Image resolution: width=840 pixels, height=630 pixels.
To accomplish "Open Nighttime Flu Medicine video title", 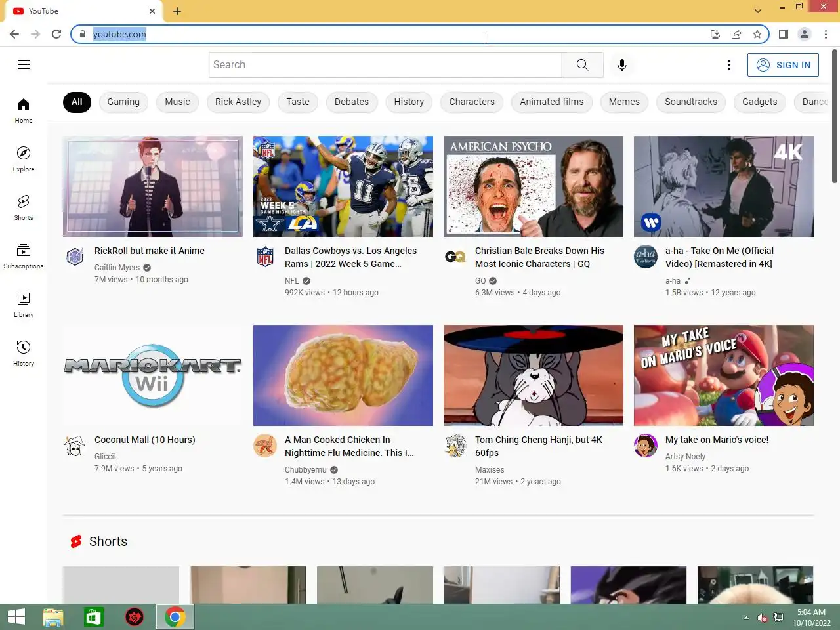I will [x=349, y=446].
